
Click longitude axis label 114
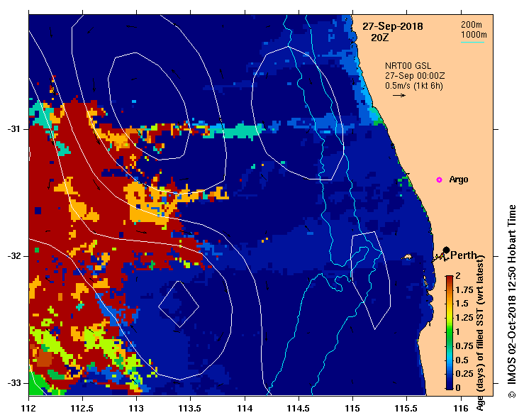pos(245,409)
